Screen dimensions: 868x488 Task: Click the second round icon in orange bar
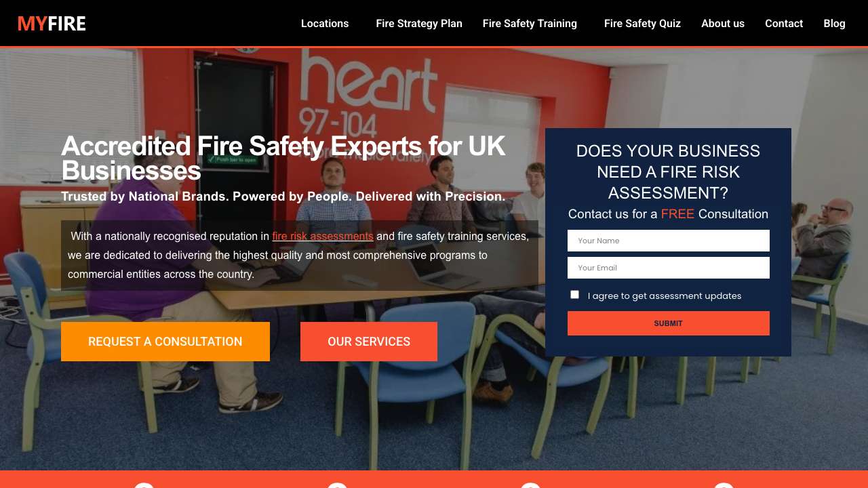click(337, 485)
